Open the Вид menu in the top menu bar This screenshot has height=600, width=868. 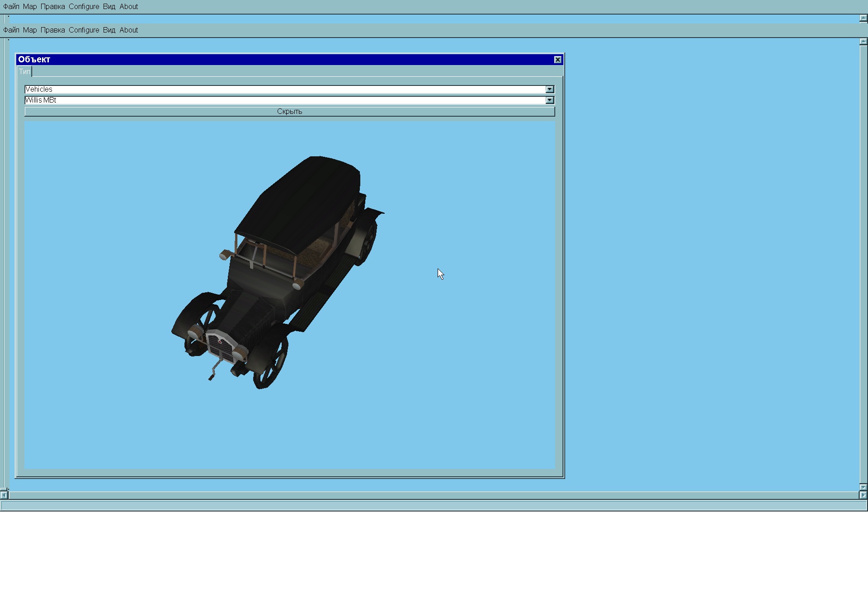(x=109, y=7)
